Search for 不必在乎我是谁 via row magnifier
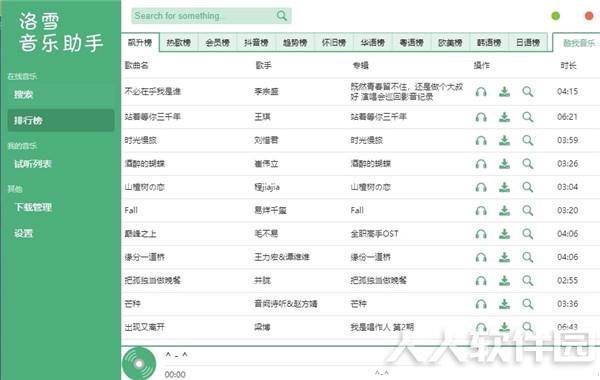This screenshot has height=380, width=600. pos(528,92)
